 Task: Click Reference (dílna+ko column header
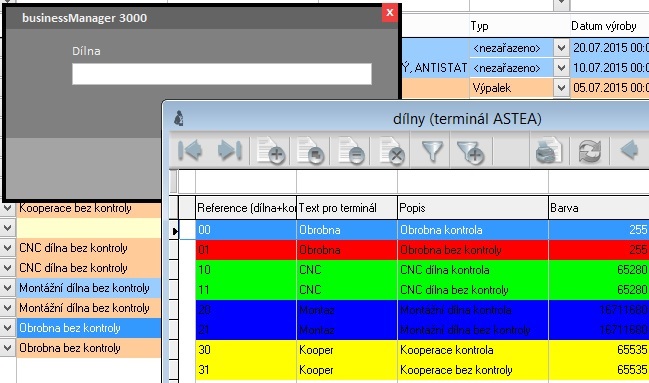tap(246, 208)
